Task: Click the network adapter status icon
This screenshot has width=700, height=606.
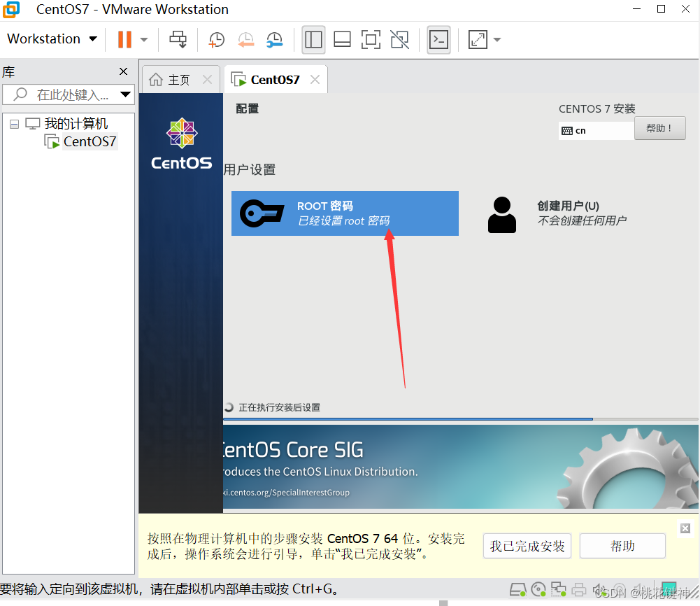Action: click(559, 590)
